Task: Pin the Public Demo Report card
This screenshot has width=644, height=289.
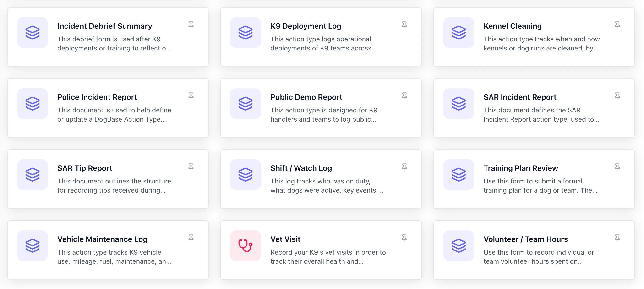Action: pos(404,96)
